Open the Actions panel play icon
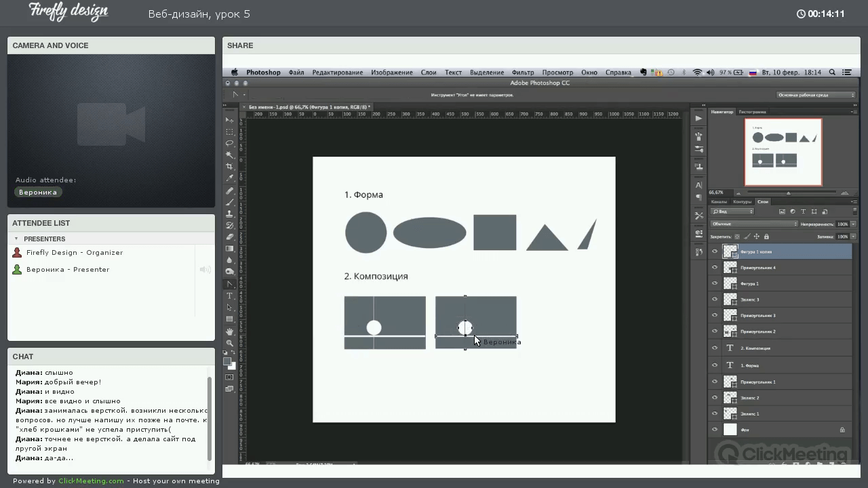Image resolution: width=868 pixels, height=488 pixels. [698, 118]
